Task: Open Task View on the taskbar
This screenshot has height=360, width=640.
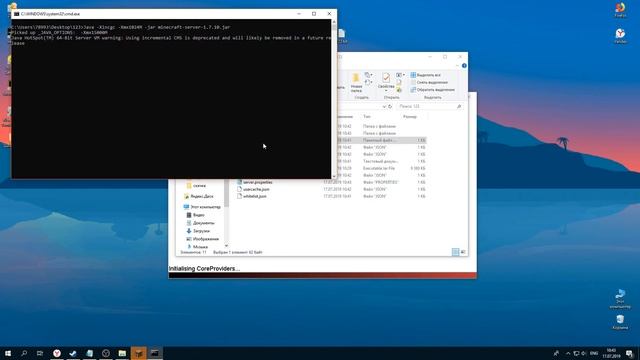Action: (x=40, y=353)
